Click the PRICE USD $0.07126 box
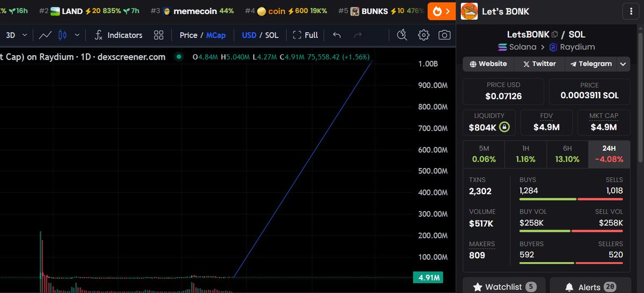The image size is (644, 293). [503, 92]
